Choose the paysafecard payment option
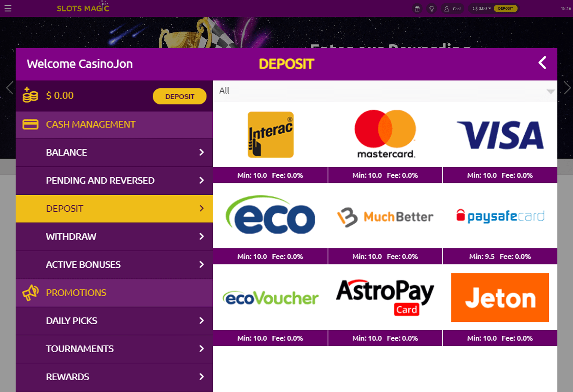This screenshot has height=392, width=573. pyautogui.click(x=500, y=216)
